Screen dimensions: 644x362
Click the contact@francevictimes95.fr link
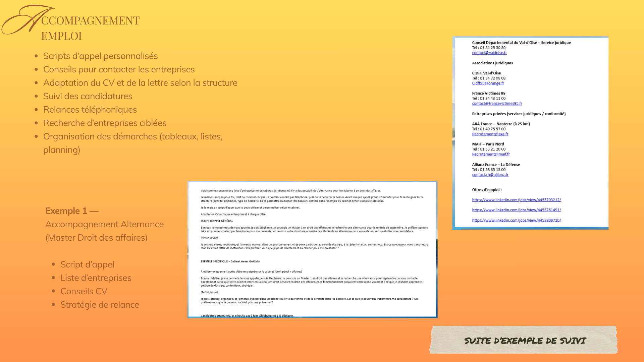click(x=497, y=104)
